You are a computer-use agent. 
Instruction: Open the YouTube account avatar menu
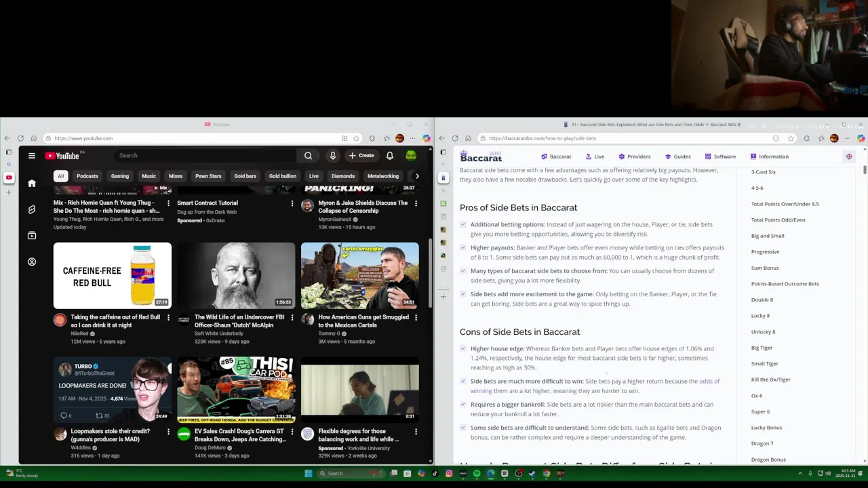coord(411,156)
